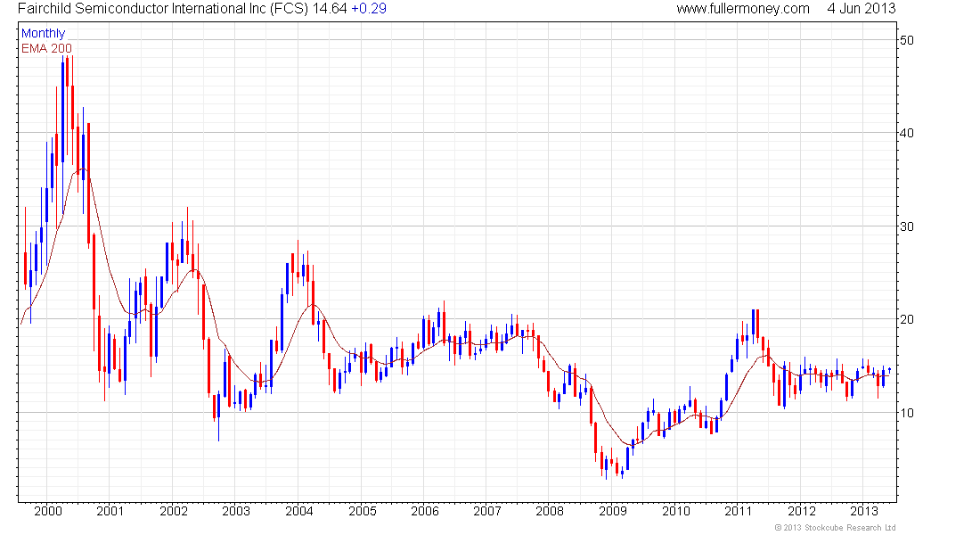Click the 2001 year axis label
Viewport: 980px width, 535px height.
tap(110, 511)
